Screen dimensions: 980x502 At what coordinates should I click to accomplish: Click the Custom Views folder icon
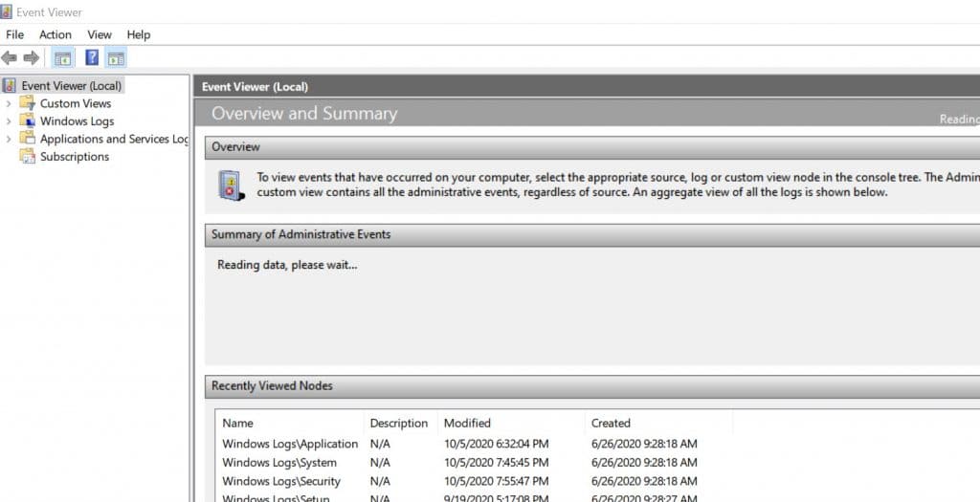click(x=27, y=103)
